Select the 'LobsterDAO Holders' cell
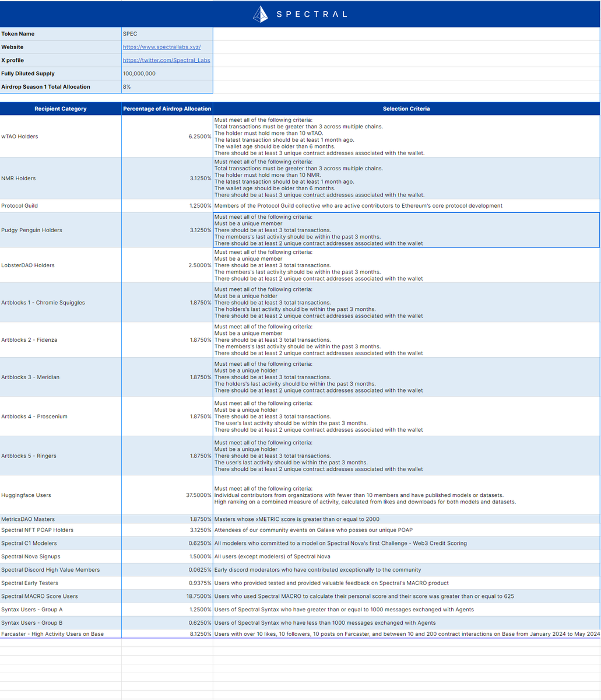The width and height of the screenshot is (601, 700). click(61, 265)
